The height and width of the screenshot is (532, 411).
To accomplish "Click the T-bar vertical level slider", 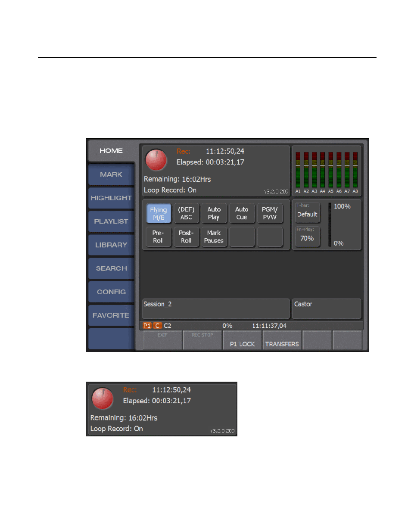I will pyautogui.click(x=330, y=225).
